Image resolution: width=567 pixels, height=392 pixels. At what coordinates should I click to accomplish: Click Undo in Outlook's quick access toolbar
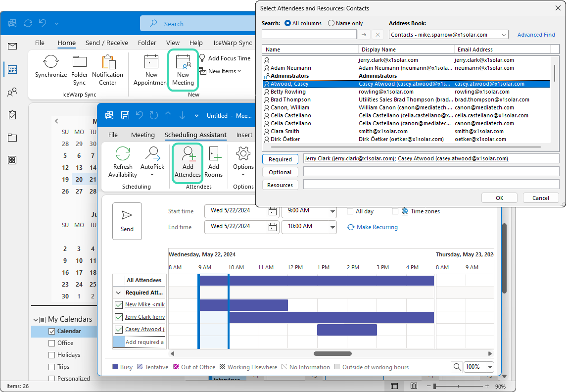pos(43,23)
